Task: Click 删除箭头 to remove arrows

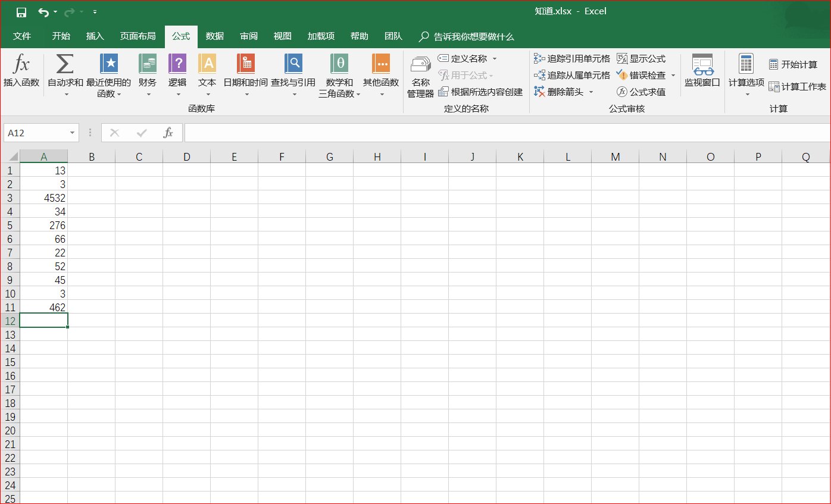Action: [560, 92]
